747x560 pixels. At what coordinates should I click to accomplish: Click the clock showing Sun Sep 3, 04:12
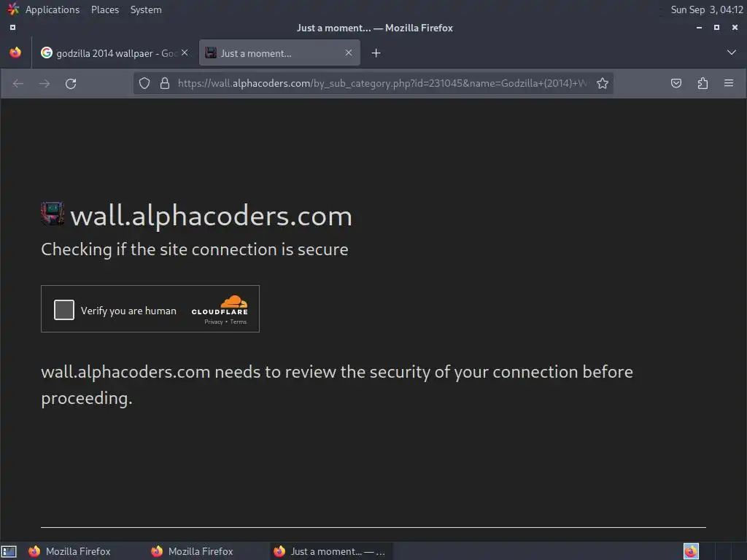click(706, 9)
